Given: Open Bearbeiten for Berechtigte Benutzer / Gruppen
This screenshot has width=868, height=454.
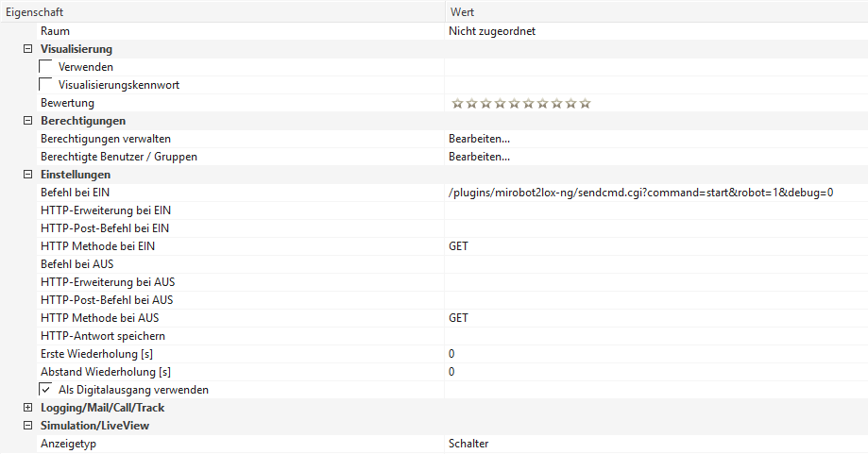Looking at the screenshot, I should click(x=479, y=157).
